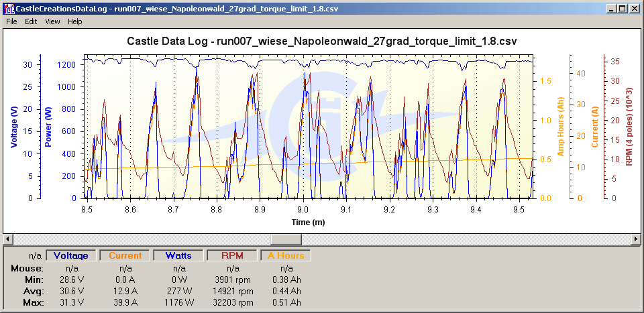The width and height of the screenshot is (644, 313).
Task: Click the Max amp hours value 0.51 Ah
Action: (286, 303)
